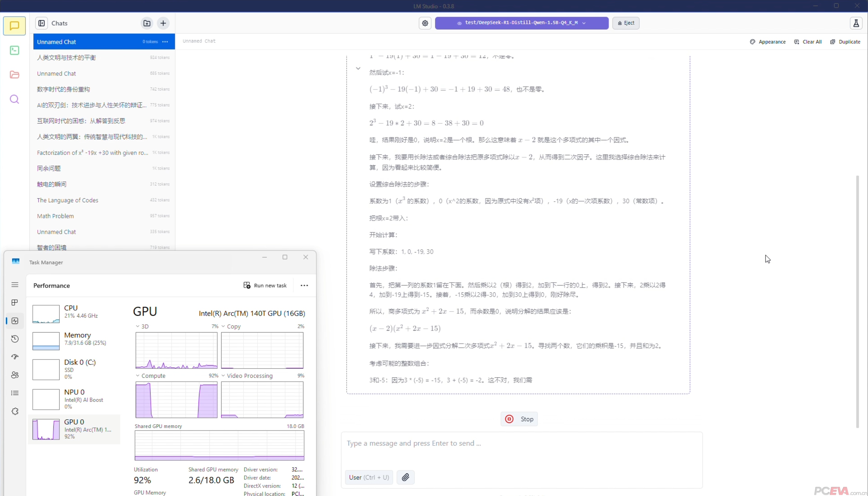This screenshot has height=496, width=868.
Task: Select GPU 0 in Performance list
Action: 74,429
